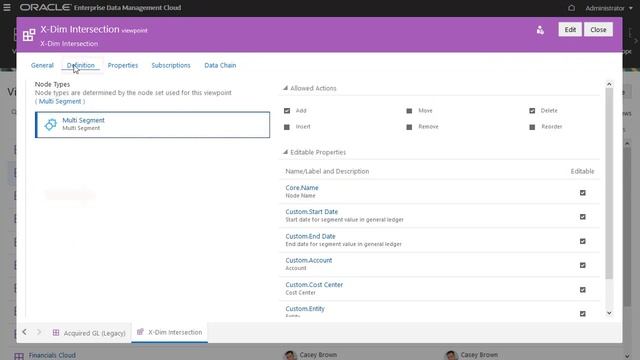This screenshot has width=640, height=360.
Task: Open the hamburger navigation menu
Action: 7,7
